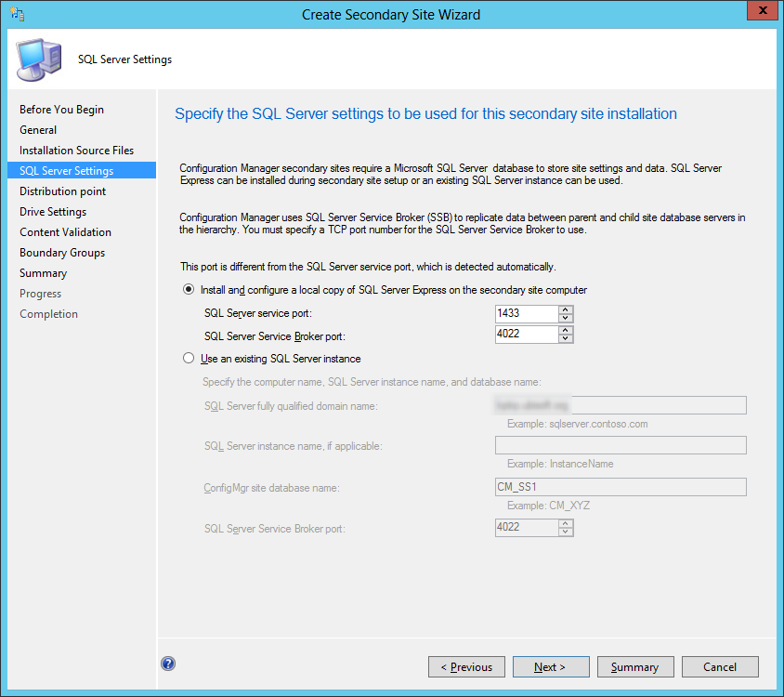Image resolution: width=784 pixels, height=697 pixels.
Task: Click the computer monitor header icon
Action: 39,59
